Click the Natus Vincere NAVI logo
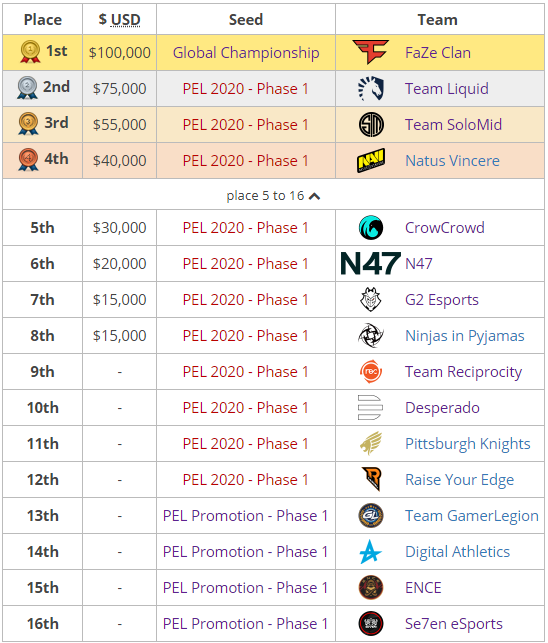Image resolution: width=548 pixels, height=643 pixels. click(x=371, y=160)
